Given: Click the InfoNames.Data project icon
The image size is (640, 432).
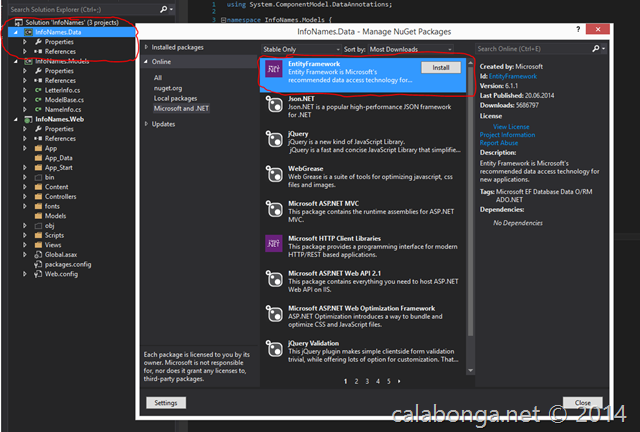Looking at the screenshot, I should point(28,32).
